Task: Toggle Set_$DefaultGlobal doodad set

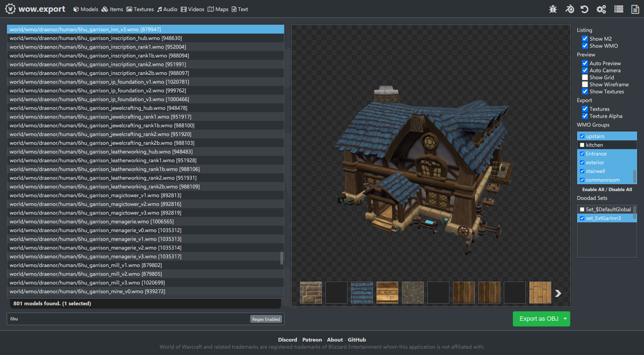Action: coord(582,210)
